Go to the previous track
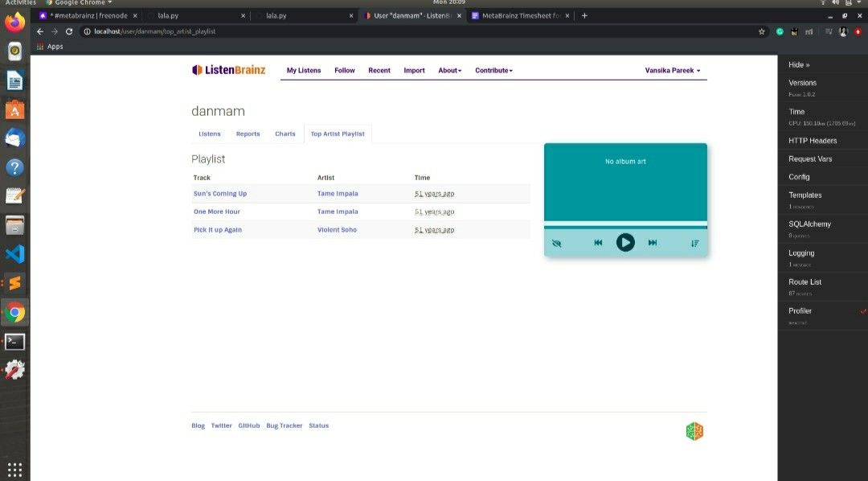The width and height of the screenshot is (868, 481). (598, 242)
